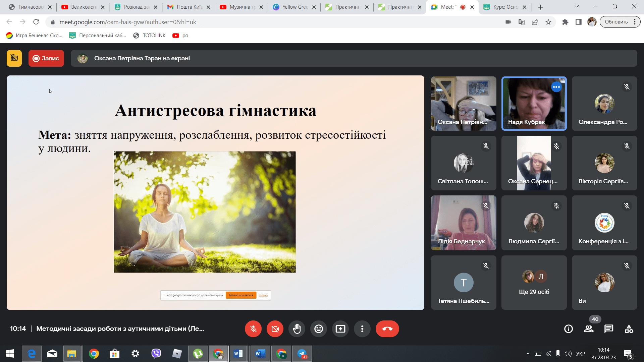This screenshot has height=362, width=644.
Task: Click the Більше не ділитися button
Action: click(241, 295)
